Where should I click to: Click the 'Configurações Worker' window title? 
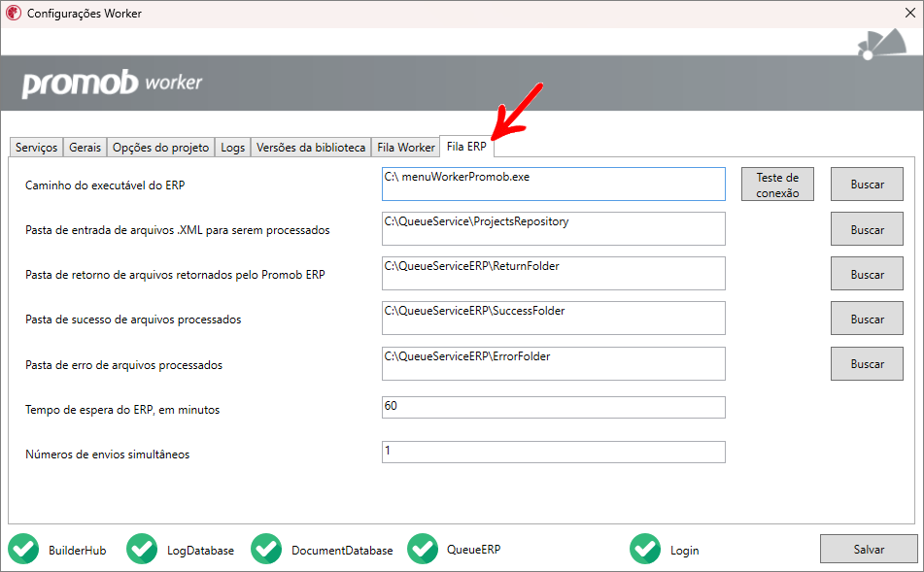pyautogui.click(x=85, y=13)
